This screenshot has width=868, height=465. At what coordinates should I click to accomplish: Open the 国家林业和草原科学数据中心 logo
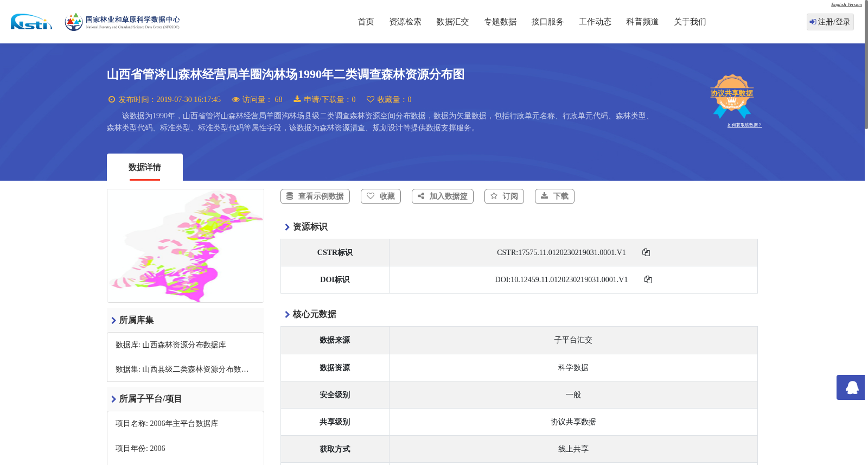(x=122, y=22)
